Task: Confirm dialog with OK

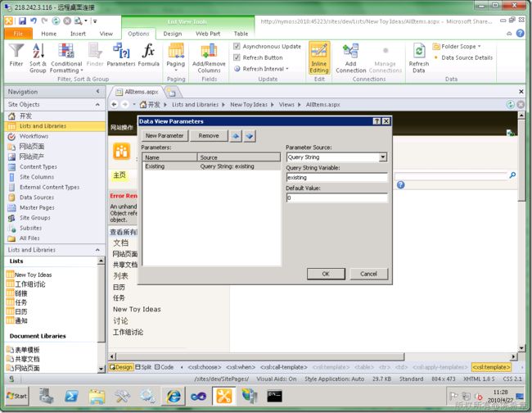Action: [326, 274]
